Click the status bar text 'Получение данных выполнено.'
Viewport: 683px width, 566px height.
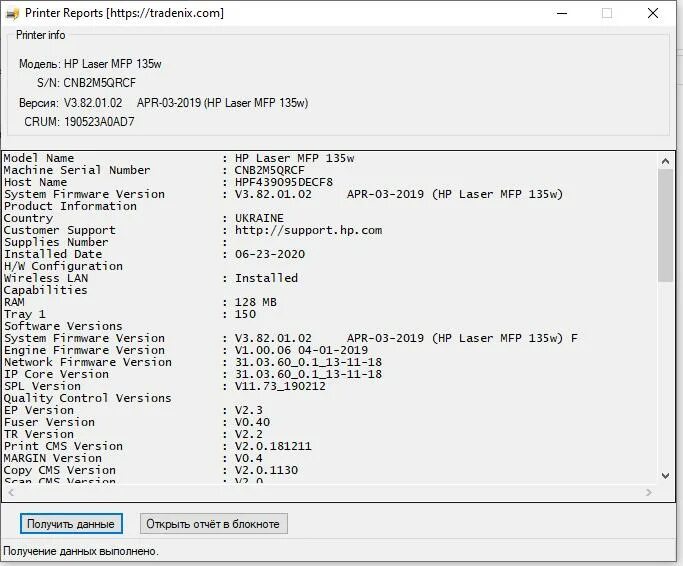(x=81, y=551)
